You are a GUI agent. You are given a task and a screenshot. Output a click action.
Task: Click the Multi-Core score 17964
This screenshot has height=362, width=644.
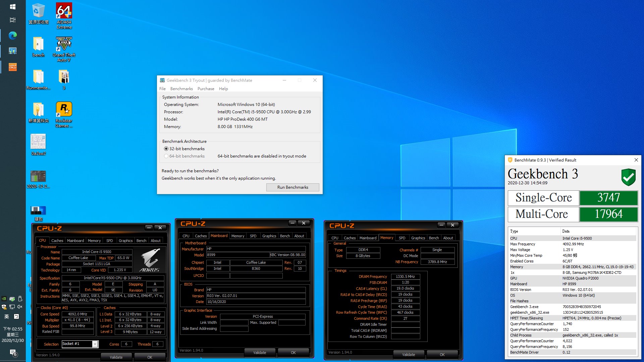(608, 214)
